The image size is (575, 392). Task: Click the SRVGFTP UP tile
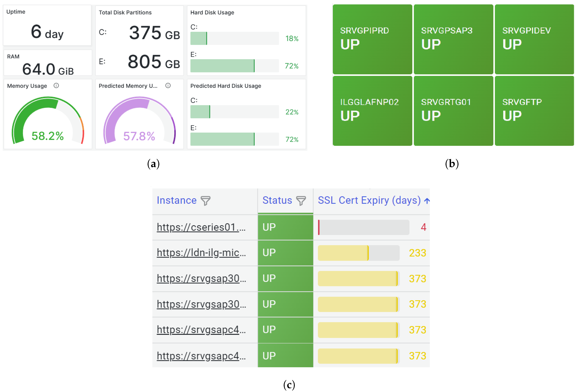click(x=534, y=111)
